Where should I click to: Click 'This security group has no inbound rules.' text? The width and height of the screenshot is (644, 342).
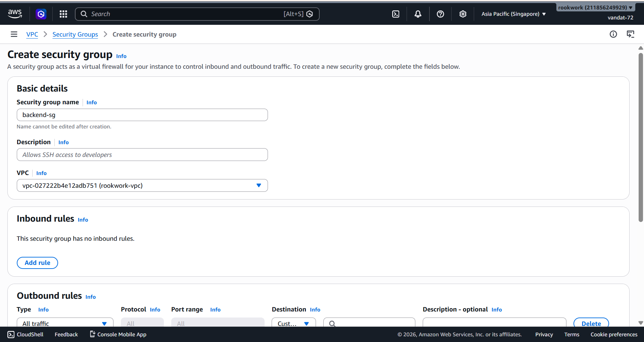(76, 238)
